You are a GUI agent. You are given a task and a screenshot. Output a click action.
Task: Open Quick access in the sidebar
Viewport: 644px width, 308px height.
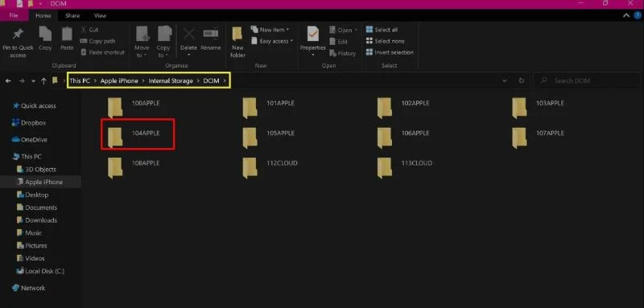pos(35,106)
